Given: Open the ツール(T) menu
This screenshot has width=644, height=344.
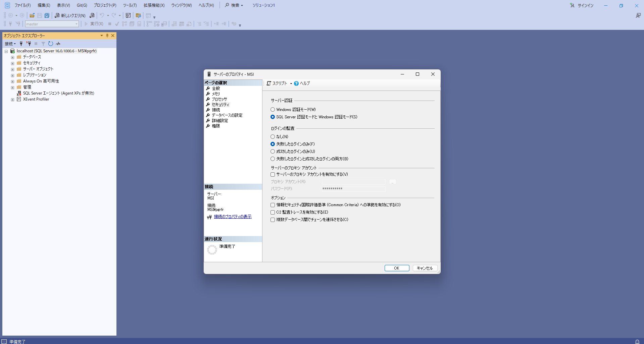Looking at the screenshot, I should 129,5.
